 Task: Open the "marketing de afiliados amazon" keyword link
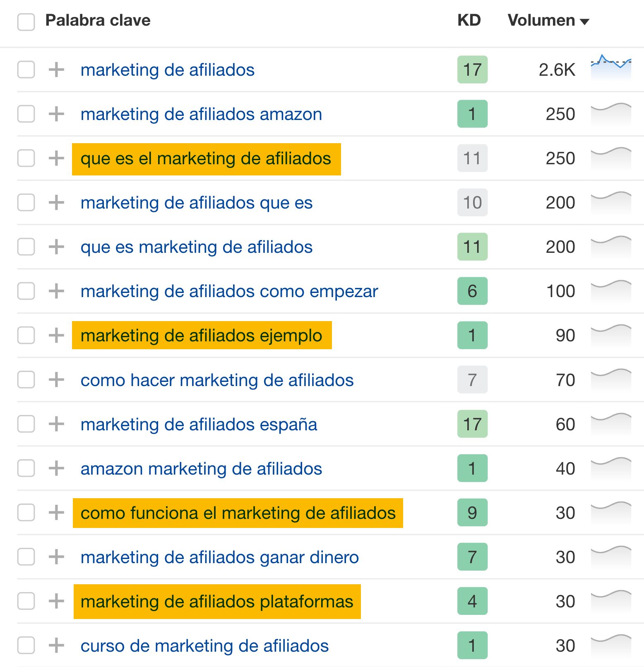(202, 114)
